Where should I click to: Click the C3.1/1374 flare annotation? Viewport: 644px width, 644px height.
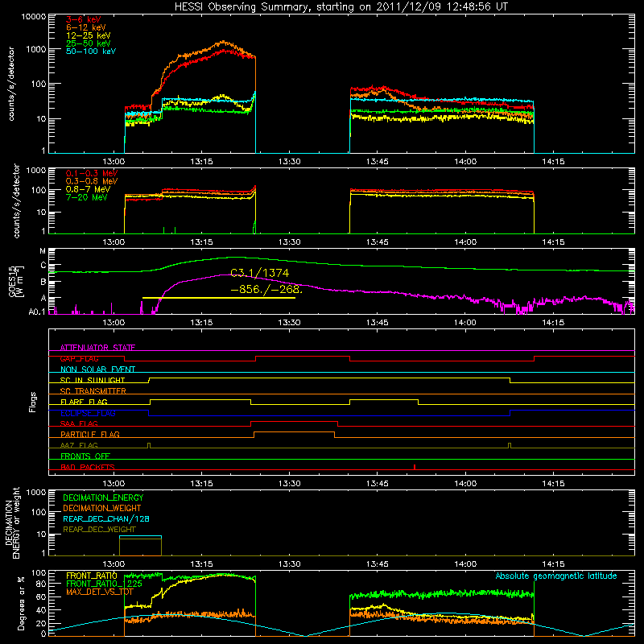(x=259, y=273)
